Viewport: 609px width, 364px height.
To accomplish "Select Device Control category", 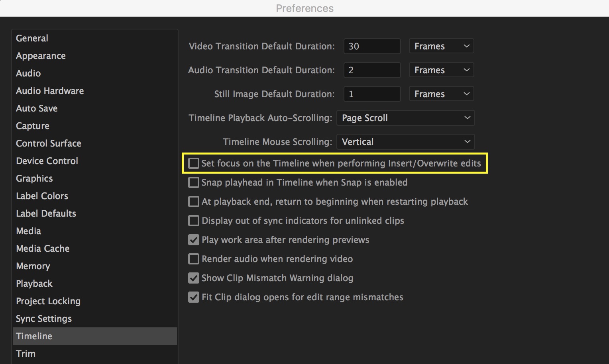I will [x=95, y=161].
